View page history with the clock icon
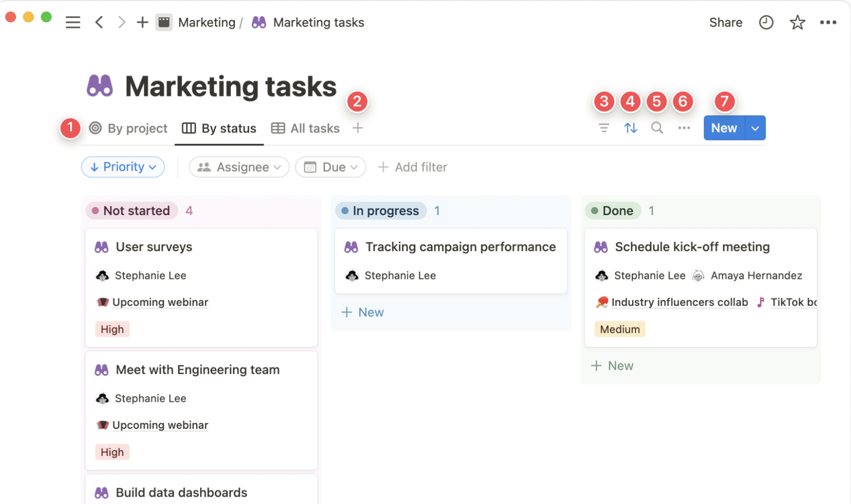The image size is (851, 504). (x=766, y=22)
